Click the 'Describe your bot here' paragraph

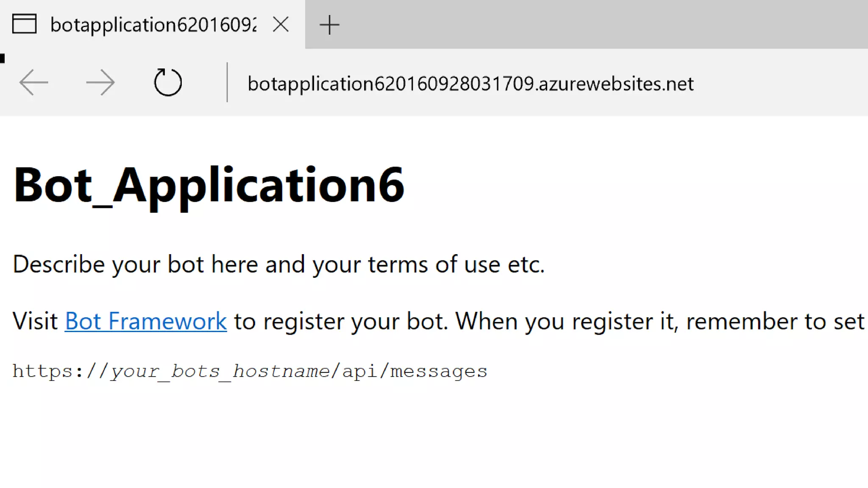click(278, 264)
